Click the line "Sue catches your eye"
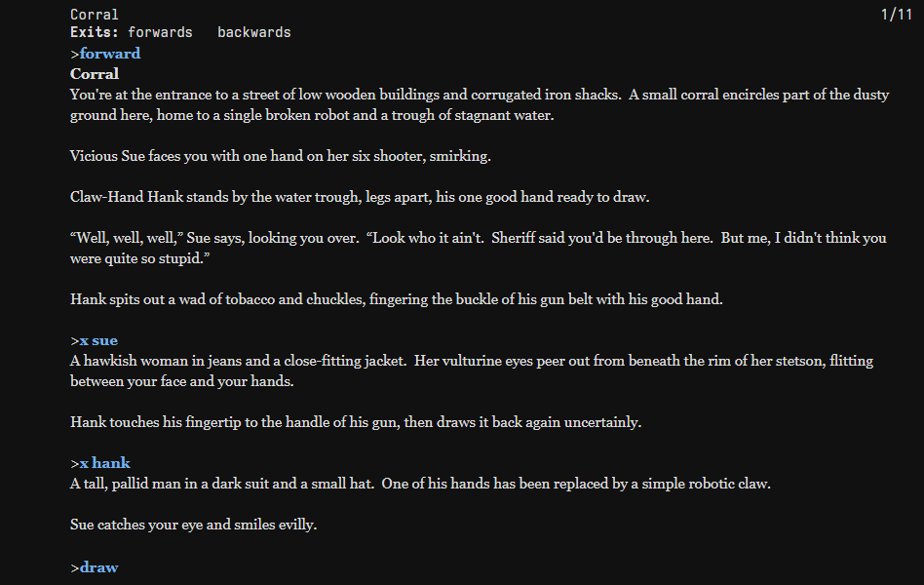924x585 pixels. point(193,525)
